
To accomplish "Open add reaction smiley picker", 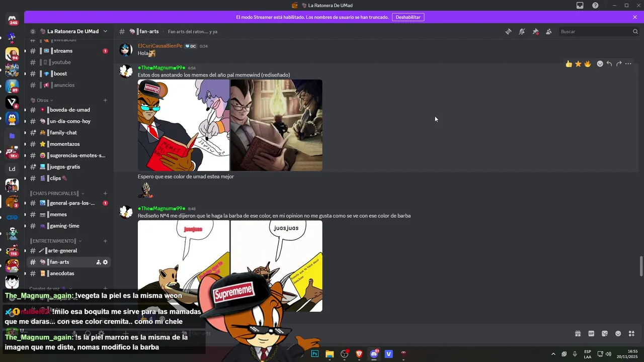I will click(x=600, y=64).
